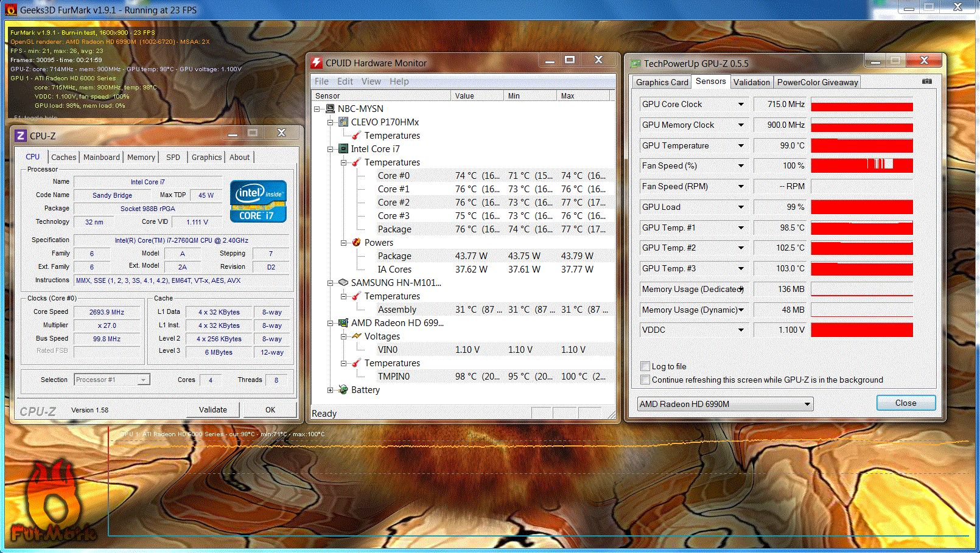Click the Close button in GPU-Z
The width and height of the screenshot is (980, 553).
(x=906, y=403)
